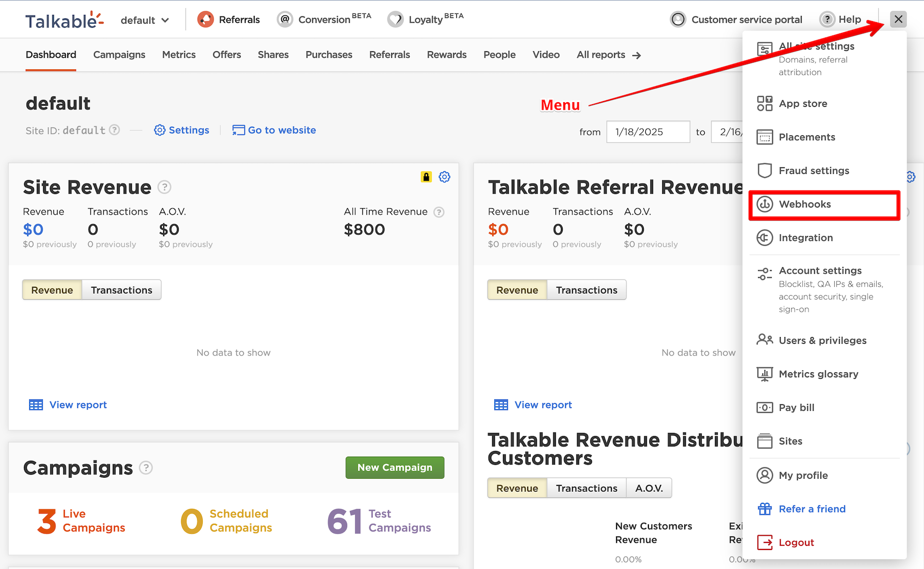Select A.O.V. toggle in Revenue Distribution card
Screen dimensions: 924x569
click(x=649, y=488)
